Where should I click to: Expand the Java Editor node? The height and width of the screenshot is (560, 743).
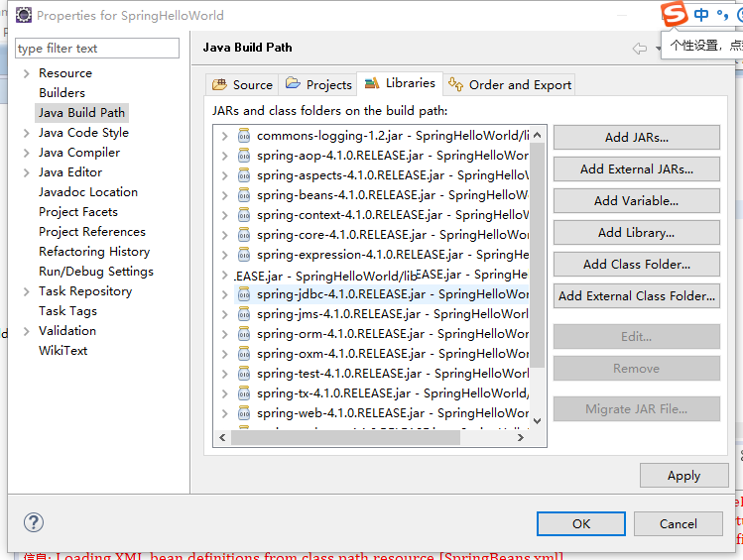tap(27, 172)
